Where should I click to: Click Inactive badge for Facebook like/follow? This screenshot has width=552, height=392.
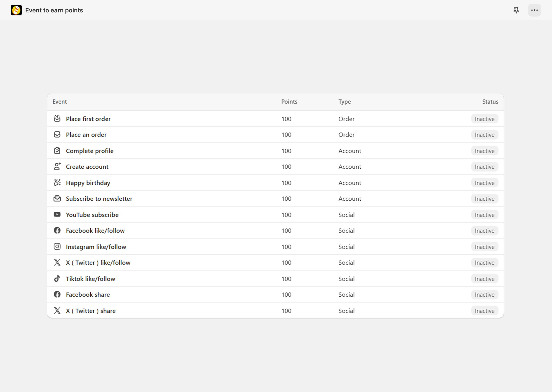(x=485, y=231)
